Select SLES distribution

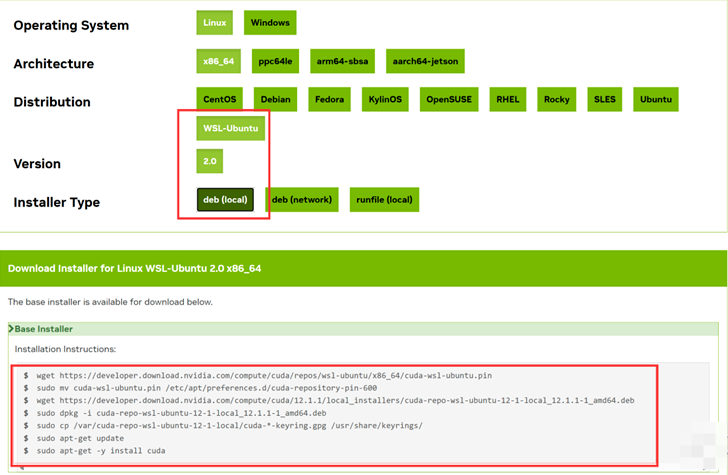point(604,99)
